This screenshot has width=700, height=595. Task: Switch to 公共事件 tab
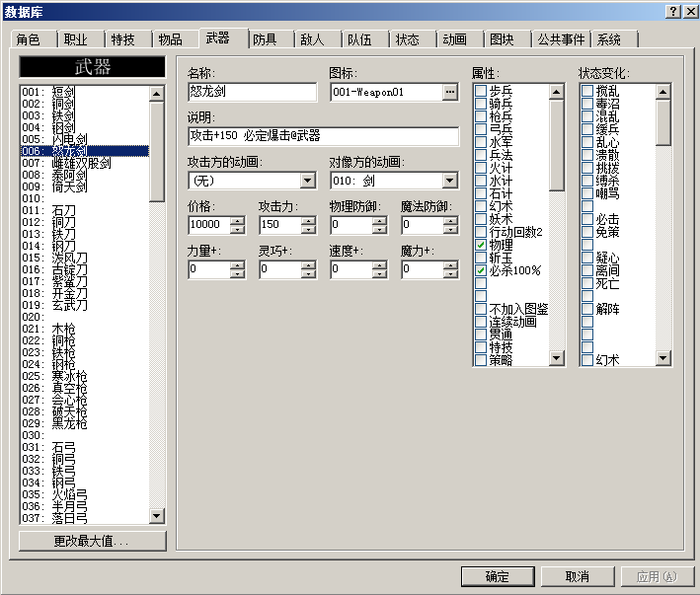coord(561,39)
